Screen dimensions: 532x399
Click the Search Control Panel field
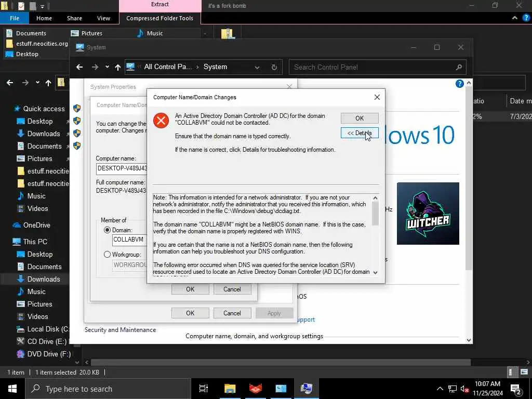coord(377,67)
